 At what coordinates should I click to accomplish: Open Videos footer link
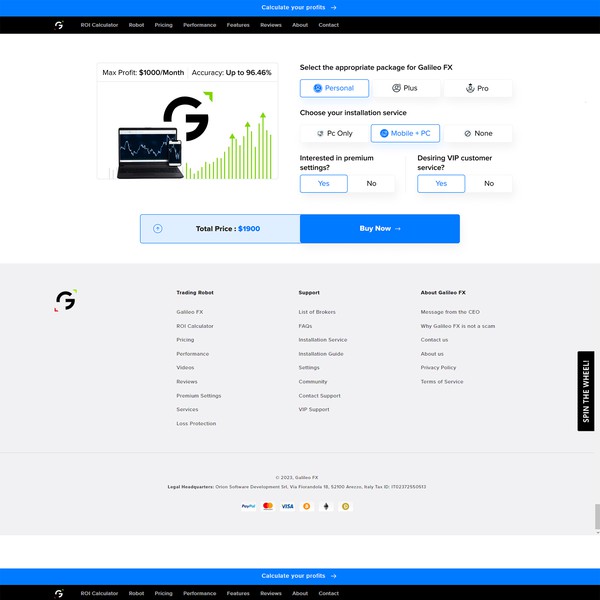[x=185, y=367]
